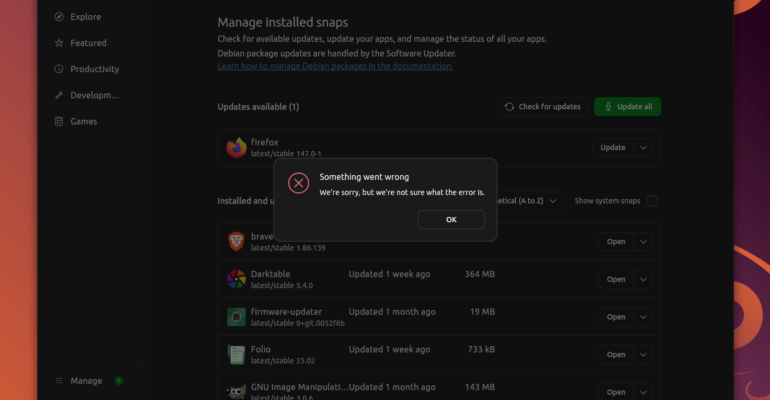Screen dimensions: 770x400
Task: Click Folio size 733 kB
Action: pos(481,349)
